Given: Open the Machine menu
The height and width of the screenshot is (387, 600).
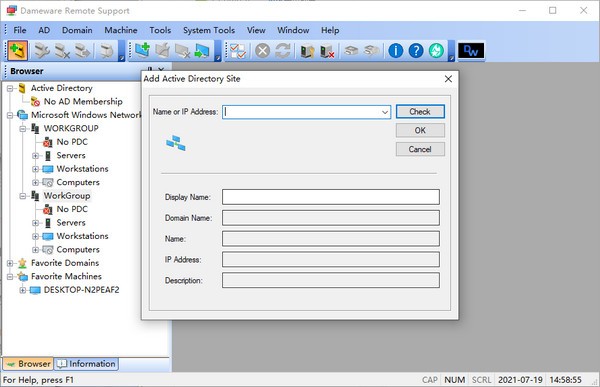Looking at the screenshot, I should tap(121, 30).
